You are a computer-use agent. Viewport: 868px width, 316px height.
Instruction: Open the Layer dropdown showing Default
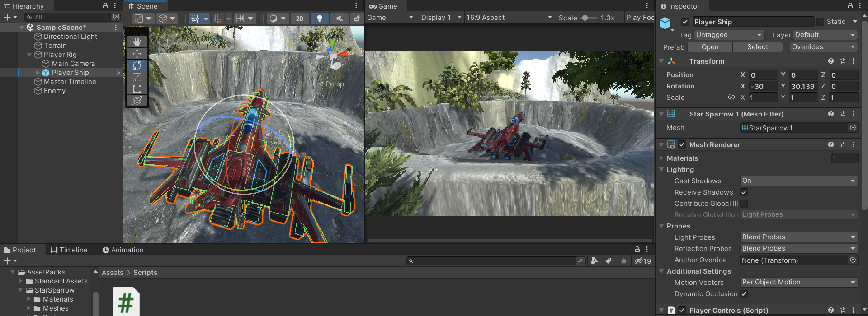click(826, 35)
